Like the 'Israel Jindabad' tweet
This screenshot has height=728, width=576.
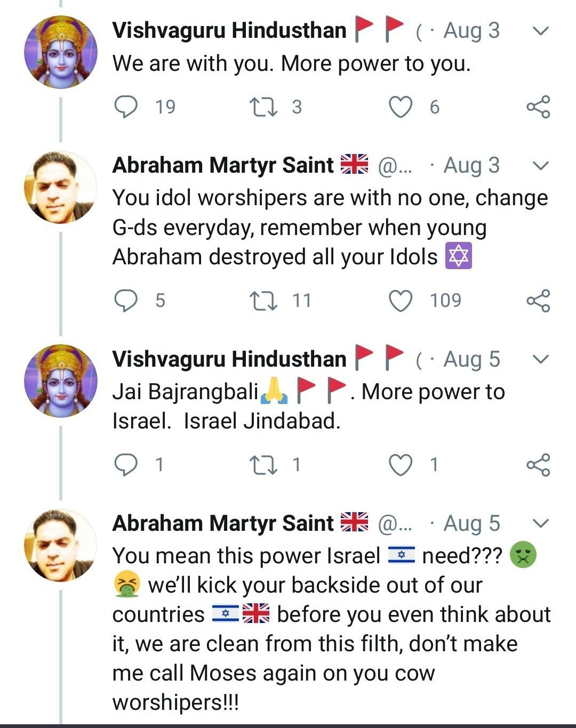coord(400,465)
